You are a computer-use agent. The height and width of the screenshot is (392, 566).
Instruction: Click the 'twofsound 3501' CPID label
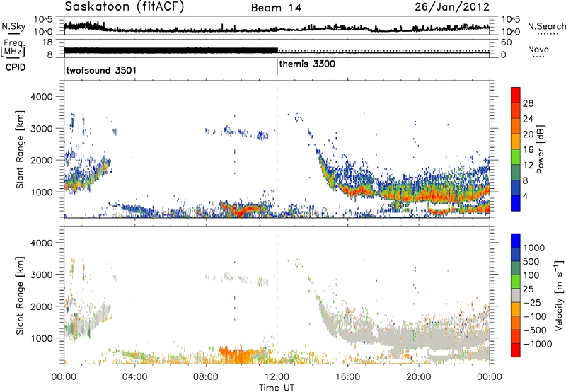pos(101,70)
